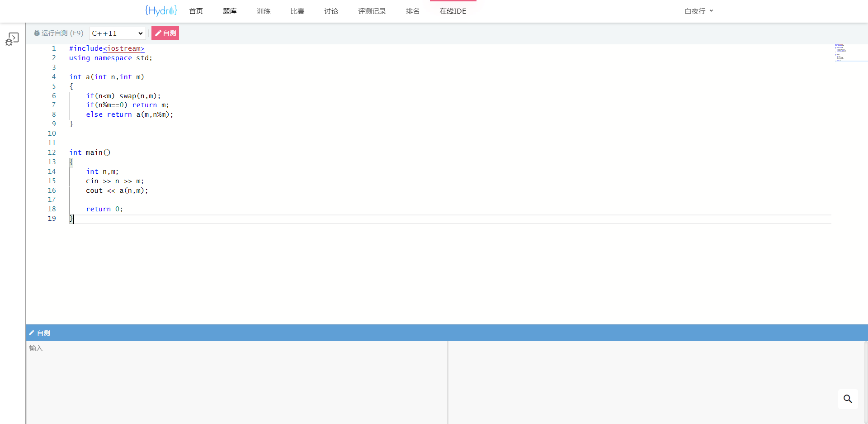868x424 pixels.
Task: Open the sidebar debug panel icon
Action: (12, 39)
